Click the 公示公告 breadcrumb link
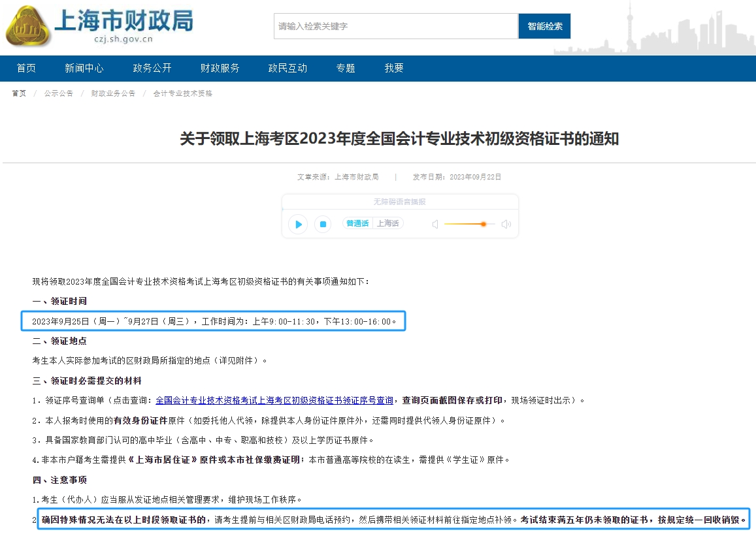The height and width of the screenshot is (534, 756). tap(58, 93)
